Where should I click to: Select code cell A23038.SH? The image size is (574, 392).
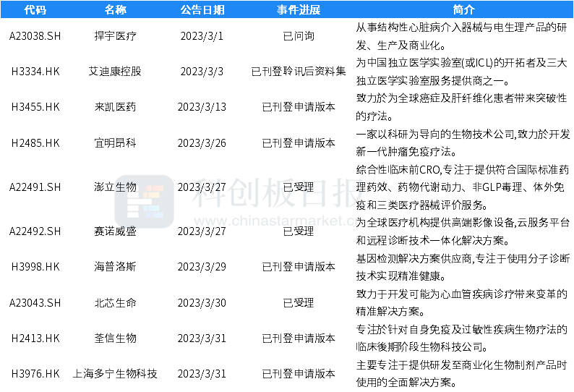(35, 36)
